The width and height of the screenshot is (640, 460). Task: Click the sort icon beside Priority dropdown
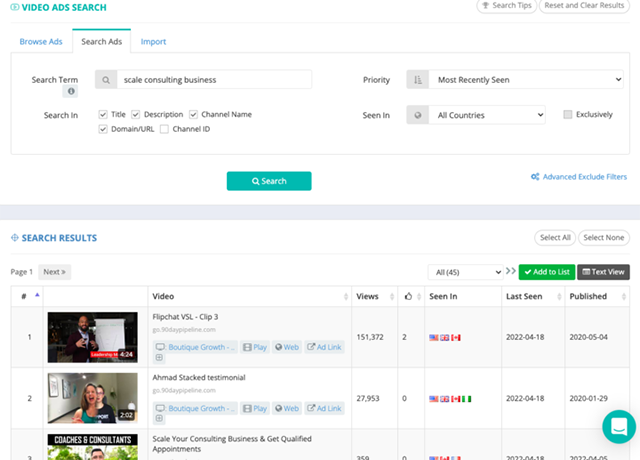(418, 80)
